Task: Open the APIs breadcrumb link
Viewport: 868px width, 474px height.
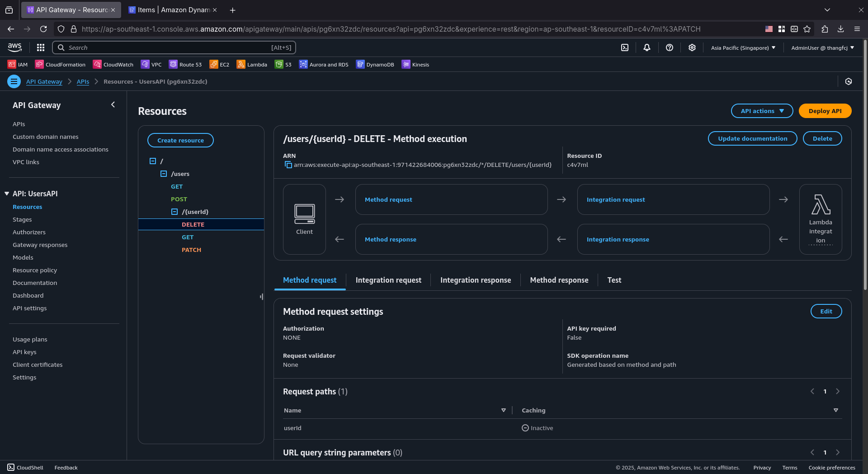Action: coord(83,81)
